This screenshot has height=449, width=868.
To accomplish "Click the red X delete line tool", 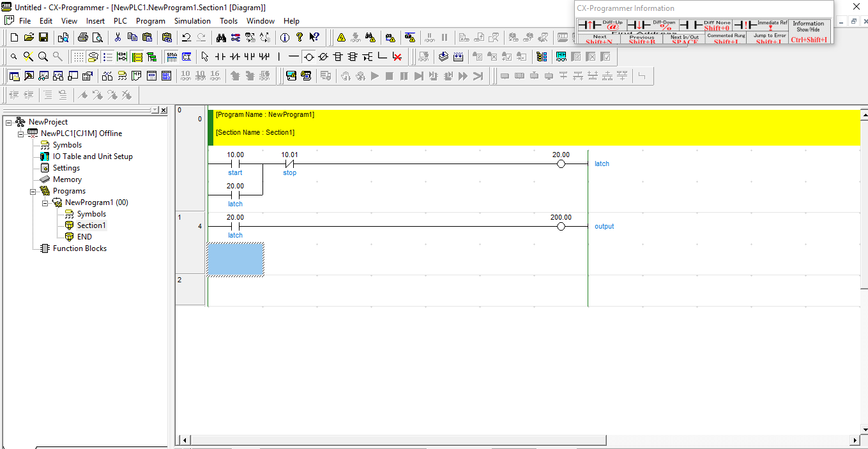I will 397,56.
